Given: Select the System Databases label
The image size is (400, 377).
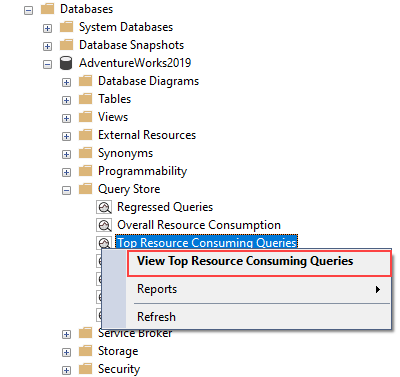Looking at the screenshot, I should (126, 27).
